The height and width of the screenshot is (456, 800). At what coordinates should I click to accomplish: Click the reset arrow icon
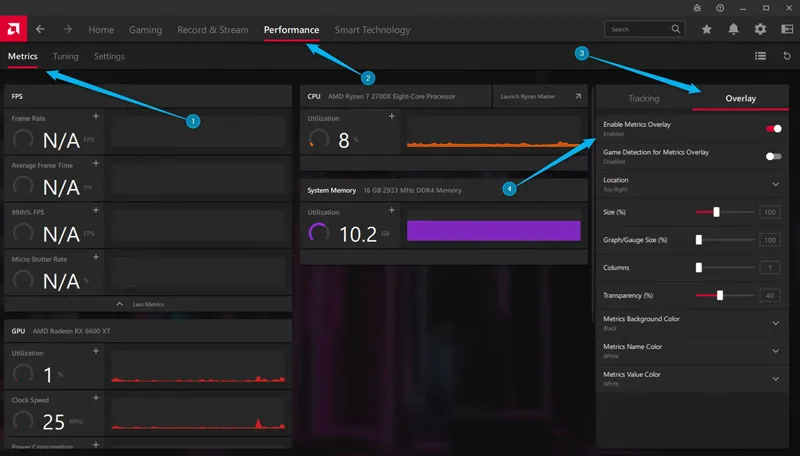[787, 56]
